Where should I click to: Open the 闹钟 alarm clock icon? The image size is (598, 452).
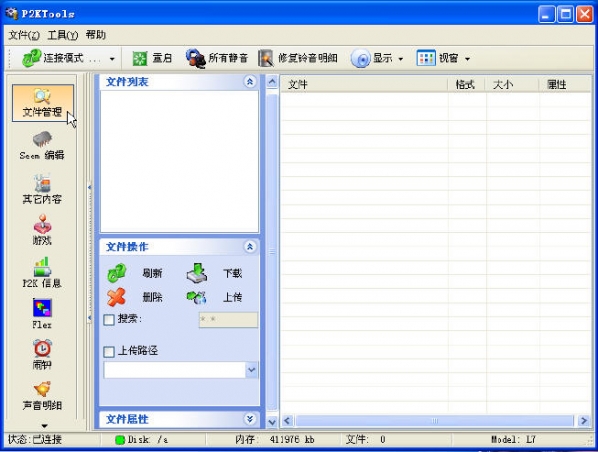[42, 348]
